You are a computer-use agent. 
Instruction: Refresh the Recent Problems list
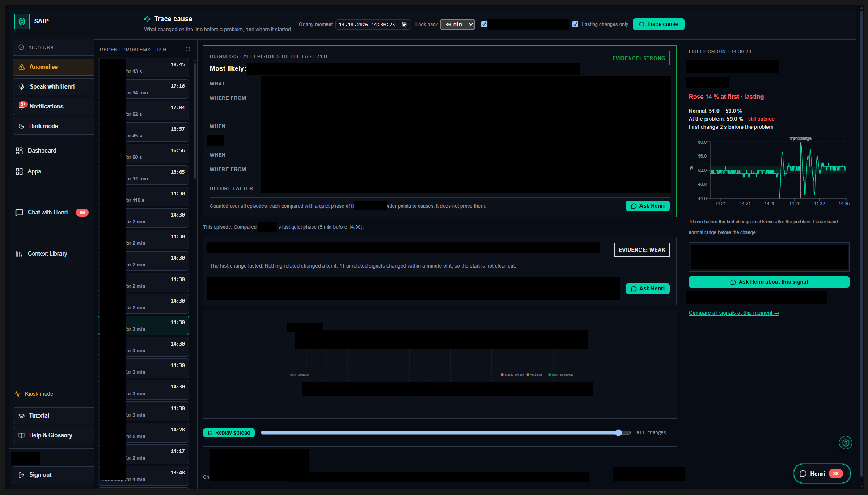pos(188,49)
